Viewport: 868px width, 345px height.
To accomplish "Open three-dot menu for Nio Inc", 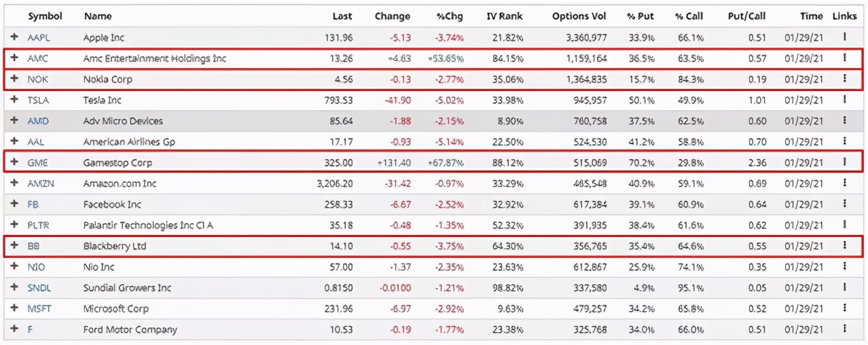I will click(844, 267).
